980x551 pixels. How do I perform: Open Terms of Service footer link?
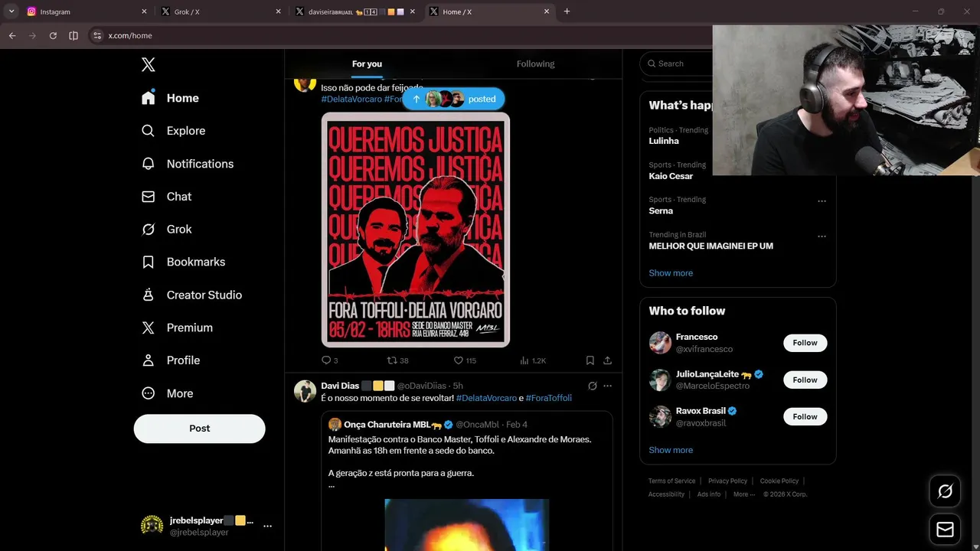671,481
